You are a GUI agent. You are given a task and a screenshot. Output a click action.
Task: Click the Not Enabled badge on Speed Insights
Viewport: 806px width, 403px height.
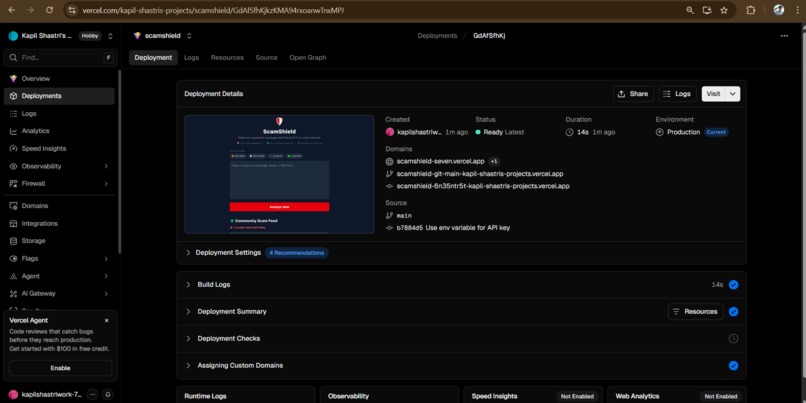pyautogui.click(x=577, y=396)
